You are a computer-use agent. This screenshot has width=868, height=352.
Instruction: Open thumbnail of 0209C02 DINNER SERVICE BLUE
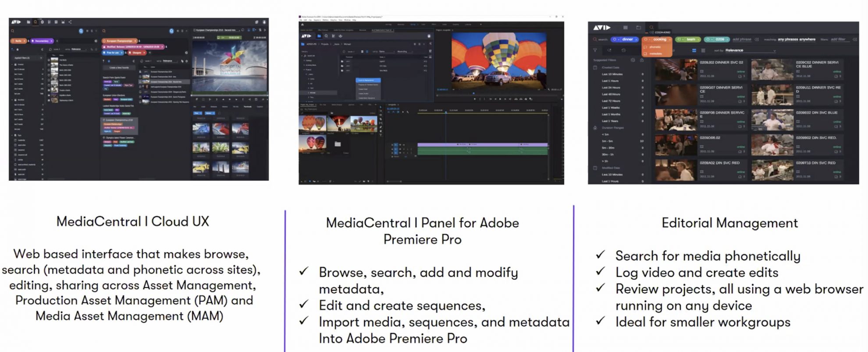[x=772, y=70]
